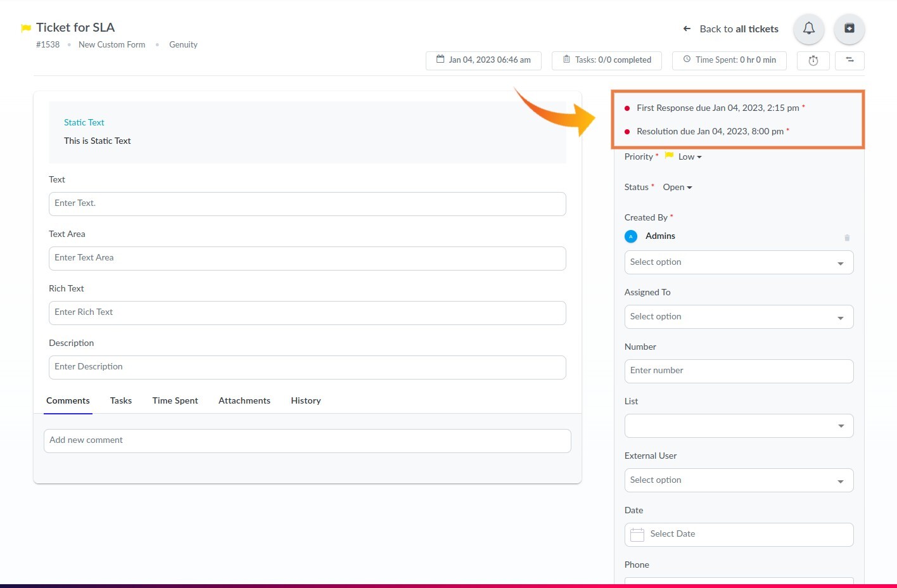Expand the Created By select option dropdown
897x588 pixels.
click(x=739, y=262)
